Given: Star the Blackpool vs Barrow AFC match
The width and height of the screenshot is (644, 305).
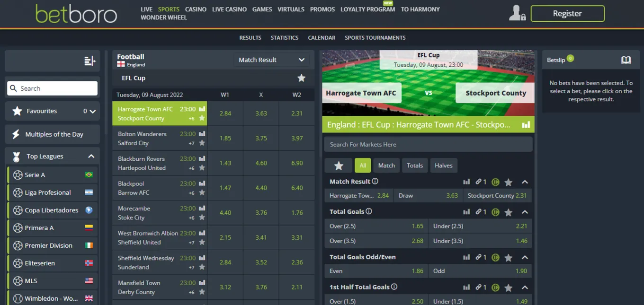Looking at the screenshot, I should point(202,192).
